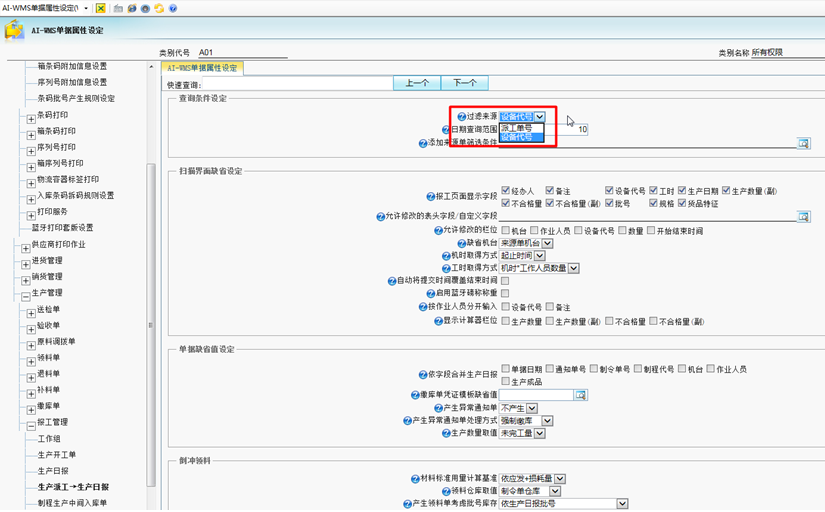Check the 单据日期 merge field checkbox
Viewport: 825px width, 512px height.
505,369
